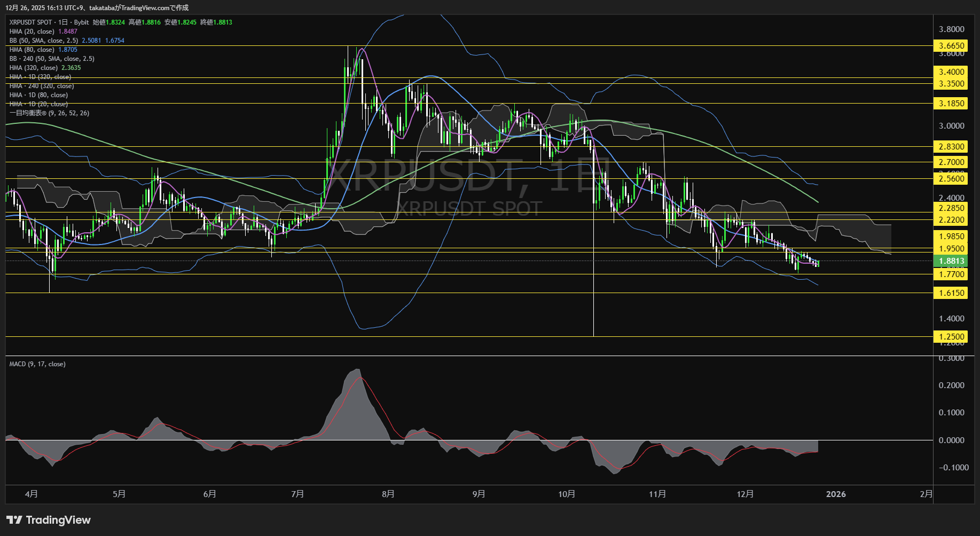This screenshot has width=980, height=536.
Task: Click the yellow 1.2500 price level tag
Action: [x=951, y=337]
